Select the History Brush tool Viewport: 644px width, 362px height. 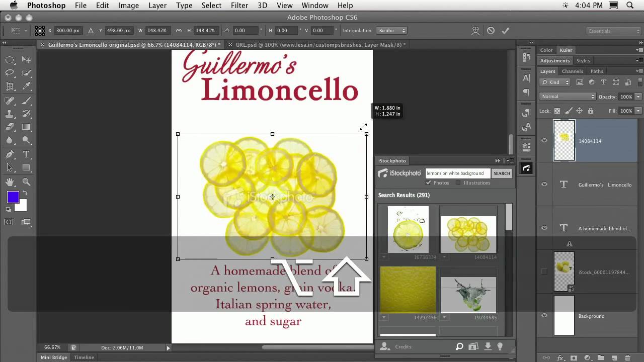click(x=27, y=114)
